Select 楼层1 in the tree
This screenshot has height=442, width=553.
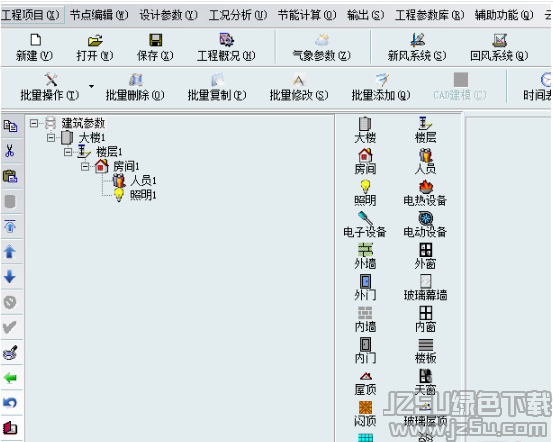coord(109,152)
